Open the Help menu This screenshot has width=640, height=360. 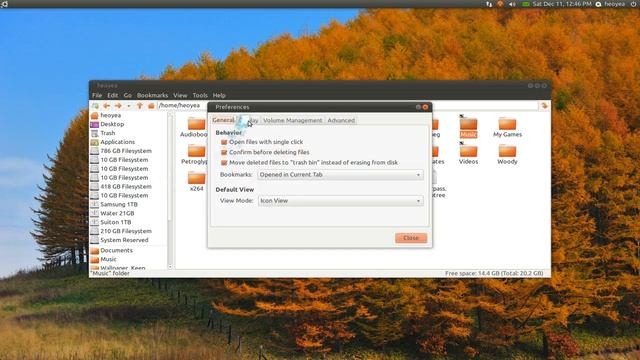(219, 95)
